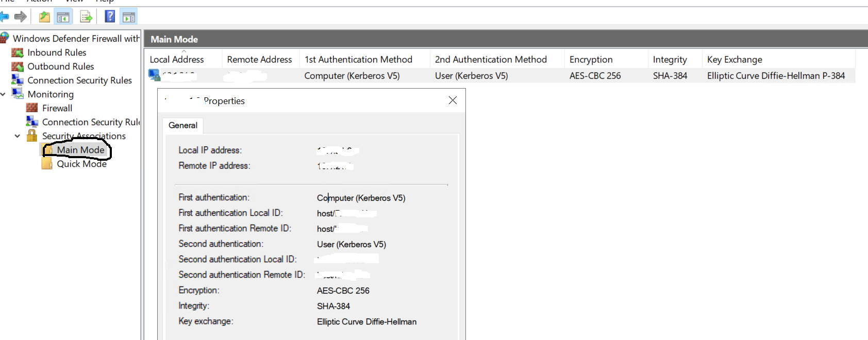
Task: Select the Outbound Rules tree node
Action: (x=61, y=66)
